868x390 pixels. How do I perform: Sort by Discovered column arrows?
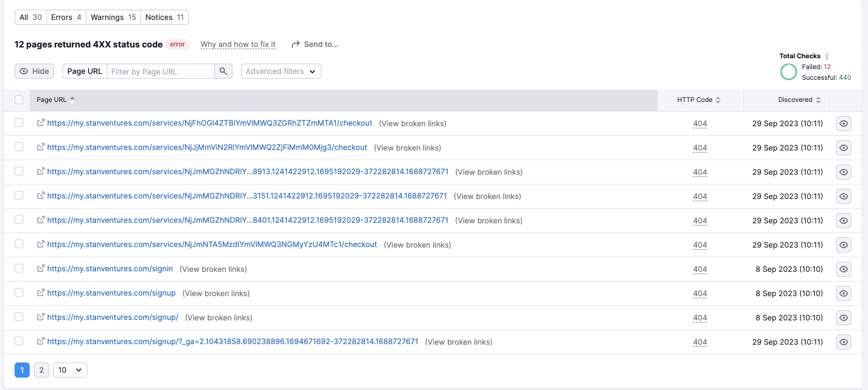pos(818,100)
